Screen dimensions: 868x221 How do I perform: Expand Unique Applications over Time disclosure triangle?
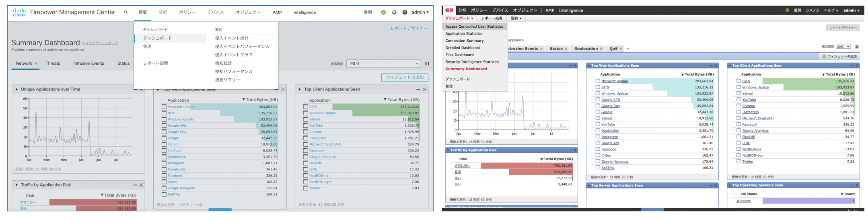16,90
